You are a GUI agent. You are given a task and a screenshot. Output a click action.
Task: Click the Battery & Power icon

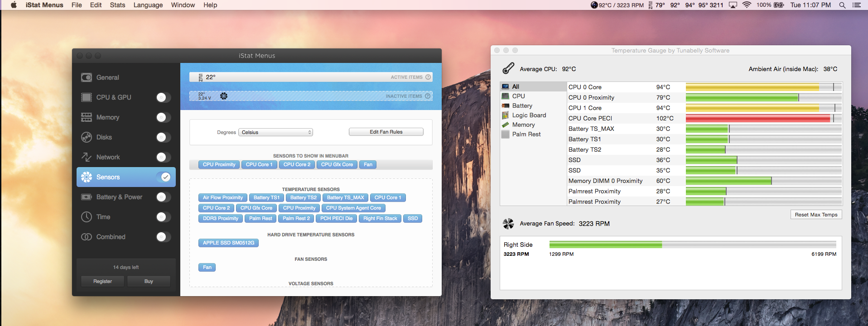coord(87,197)
